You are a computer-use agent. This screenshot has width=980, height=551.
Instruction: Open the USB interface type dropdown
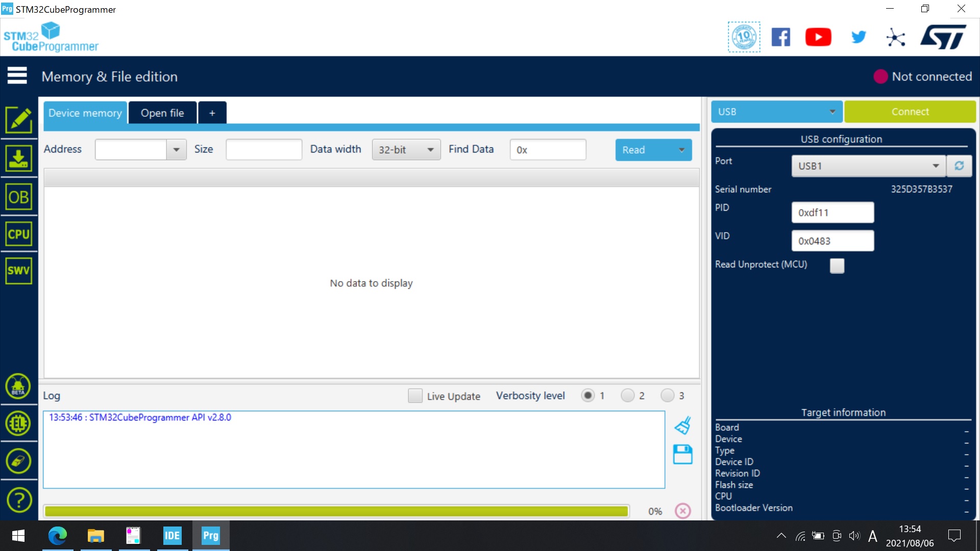pyautogui.click(x=776, y=112)
